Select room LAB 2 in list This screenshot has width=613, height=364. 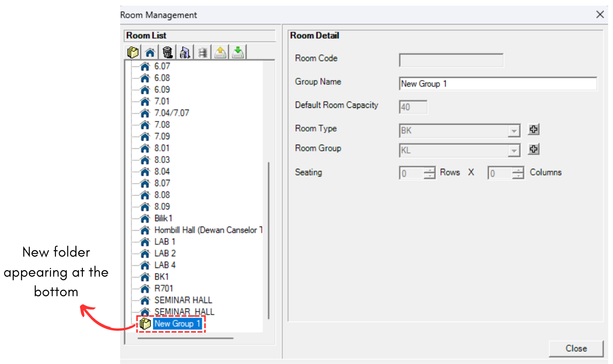point(165,253)
